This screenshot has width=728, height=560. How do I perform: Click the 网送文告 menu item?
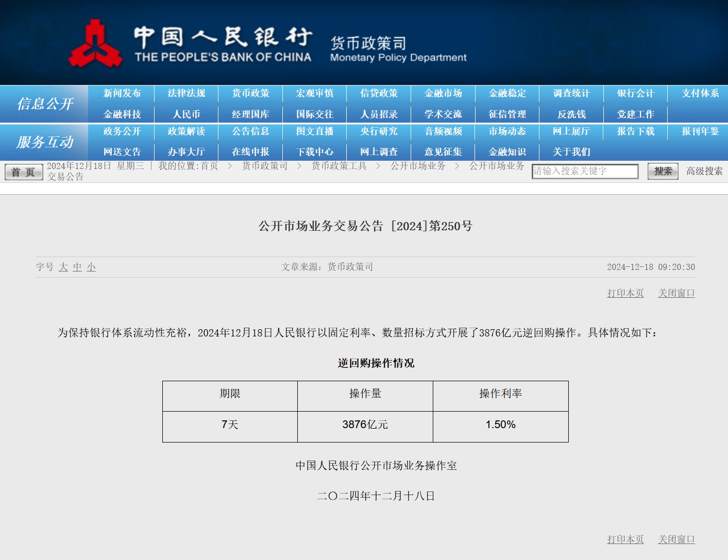pyautogui.click(x=122, y=152)
